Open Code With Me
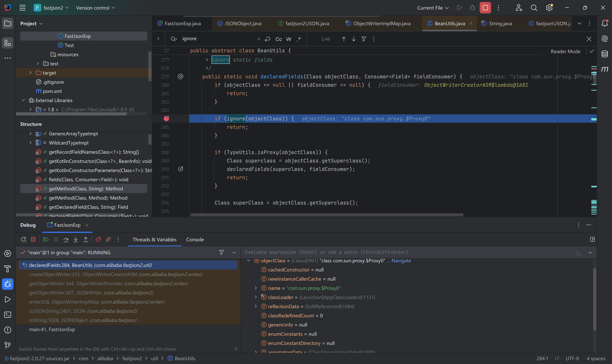This screenshot has width=612, height=364. tap(519, 8)
